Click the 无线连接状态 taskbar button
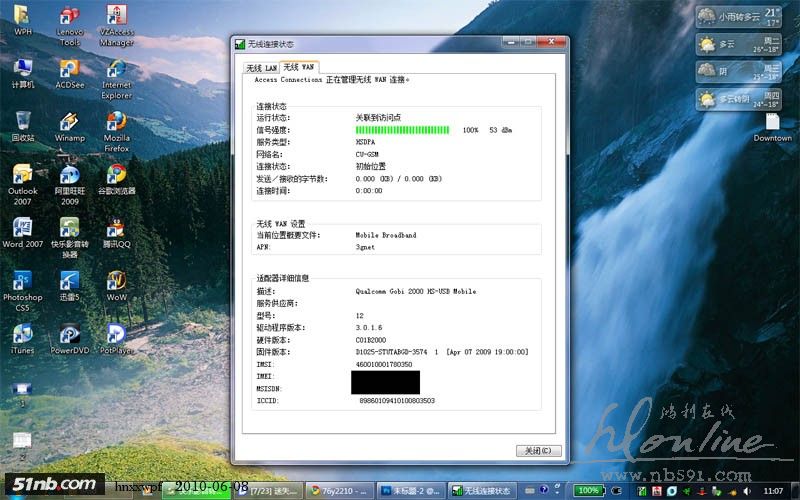This screenshot has height=500, width=800. click(x=484, y=491)
